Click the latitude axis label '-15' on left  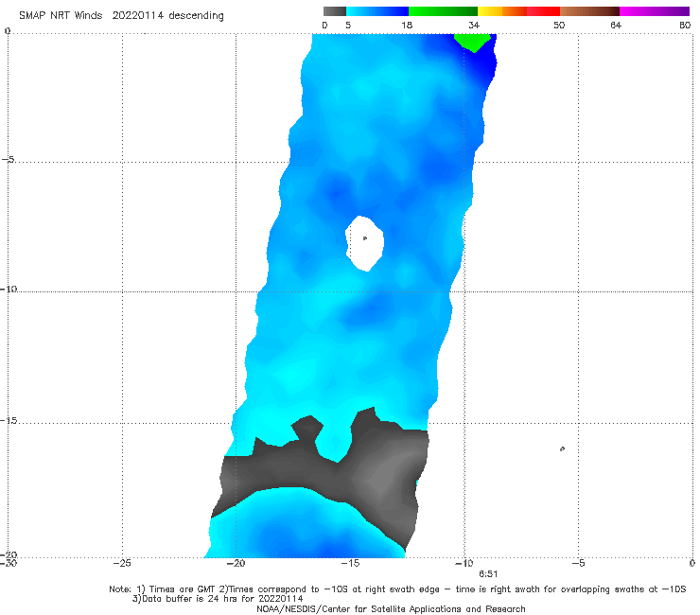pyautogui.click(x=9, y=420)
